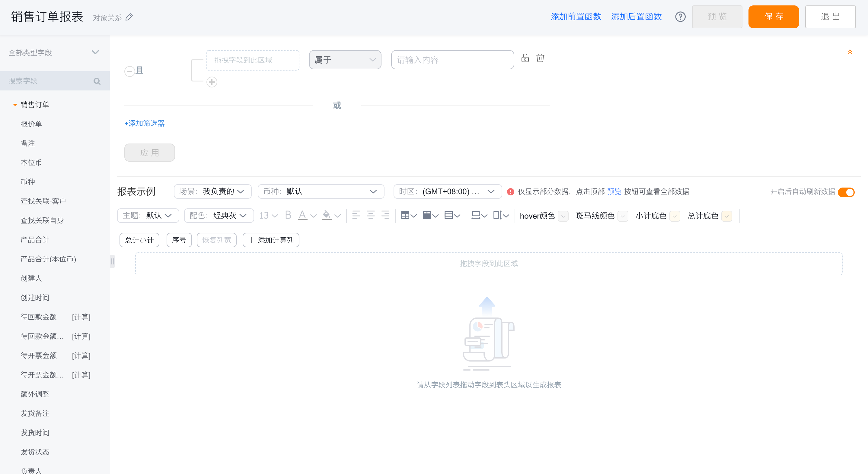The height and width of the screenshot is (474, 868).
Task: Click the pencil edit icon near 对象关系
Action: pyautogui.click(x=129, y=17)
